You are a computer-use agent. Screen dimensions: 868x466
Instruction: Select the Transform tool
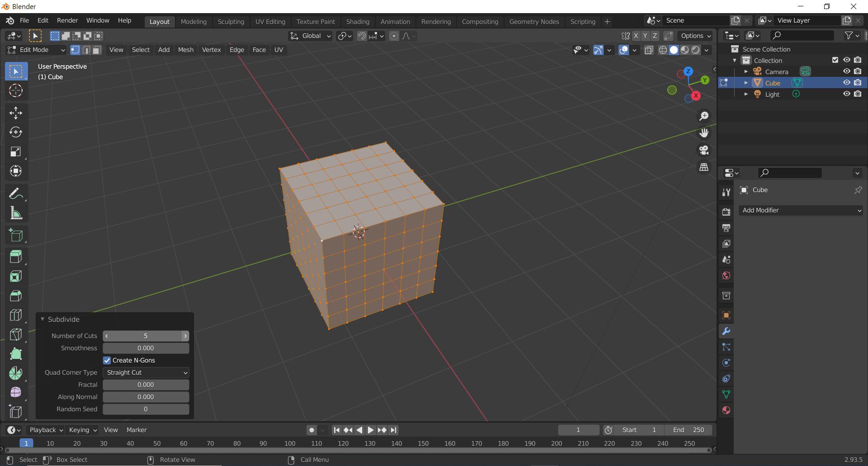(x=16, y=171)
